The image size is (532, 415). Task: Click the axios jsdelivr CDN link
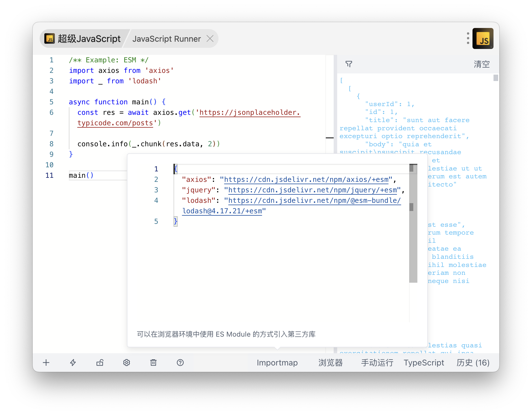(306, 180)
